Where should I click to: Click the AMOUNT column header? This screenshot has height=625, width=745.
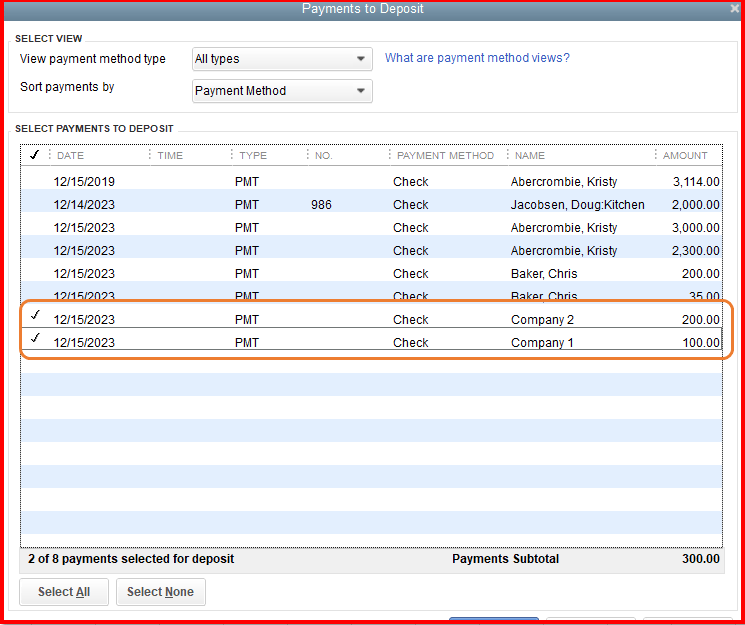pyautogui.click(x=685, y=156)
